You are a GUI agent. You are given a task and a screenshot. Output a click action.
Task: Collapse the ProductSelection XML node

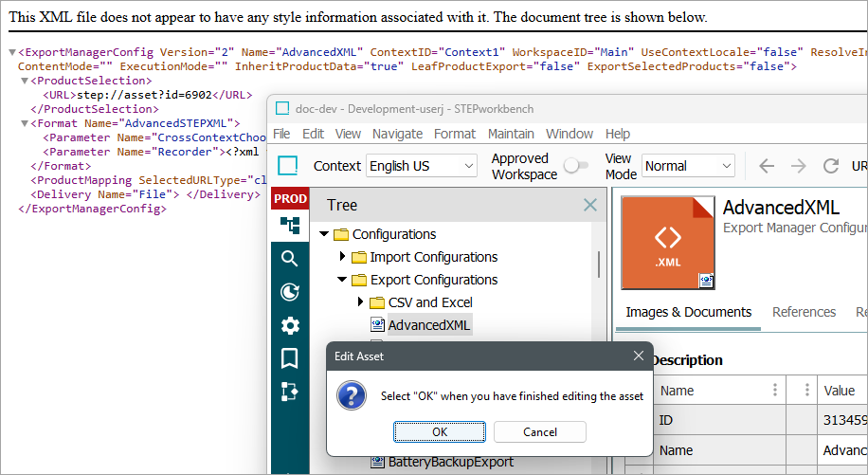pos(24,81)
